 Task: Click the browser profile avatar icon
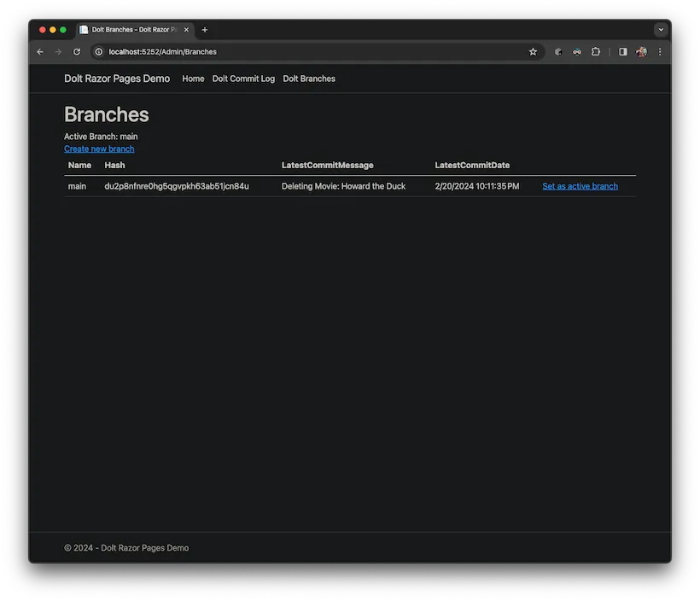(x=640, y=51)
